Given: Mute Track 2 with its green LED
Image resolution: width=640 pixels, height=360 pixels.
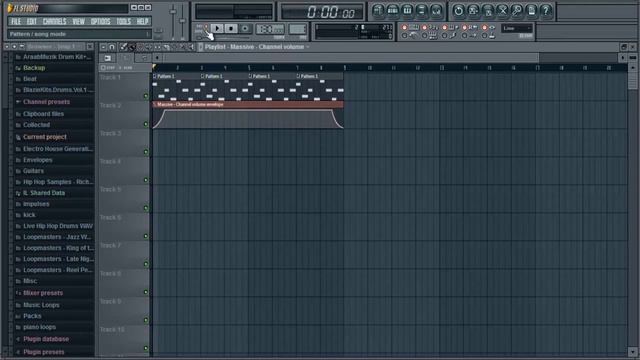Looking at the screenshot, I should click(146, 124).
